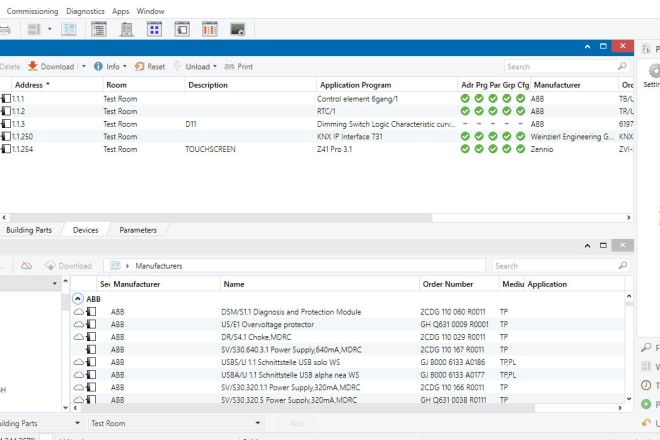Viewport: 660px width, 440px height.
Task: Open the list-view panel icon in top toolbar
Action: pyautogui.click(x=99, y=29)
